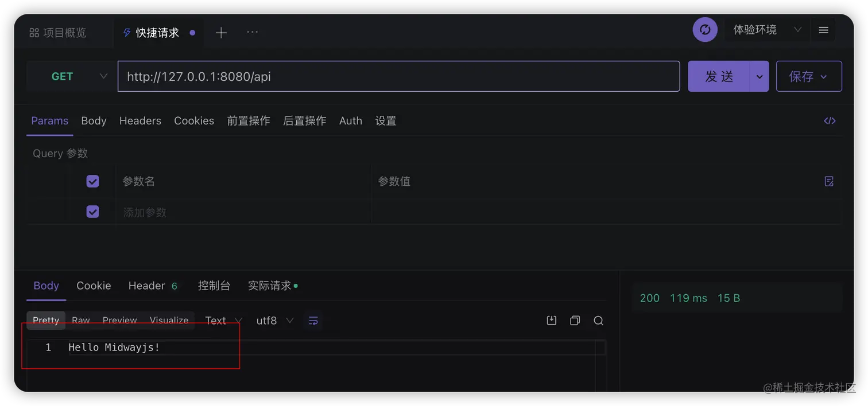Click the refresh sync icon in top bar
This screenshot has height=406, width=868.
click(705, 29)
